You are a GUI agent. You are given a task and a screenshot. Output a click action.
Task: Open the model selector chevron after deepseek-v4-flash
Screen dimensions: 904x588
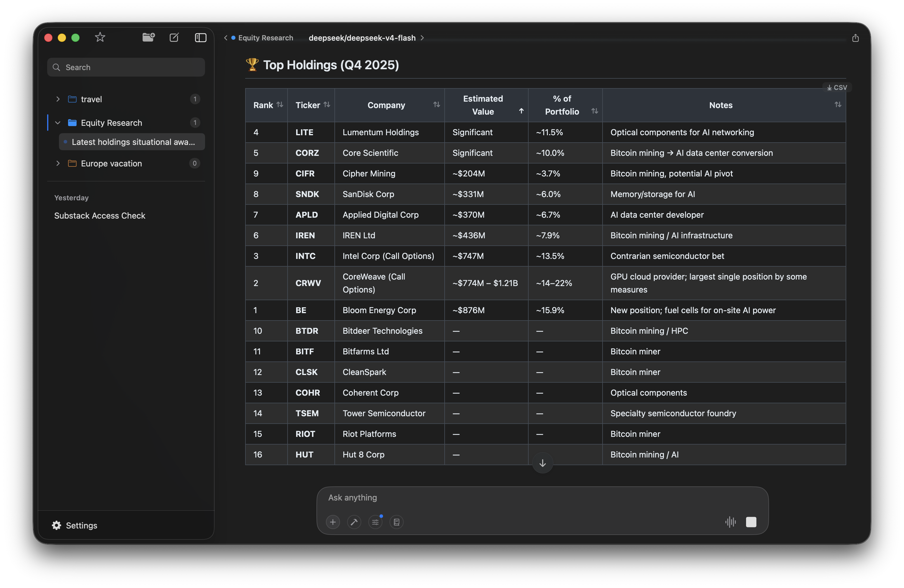[422, 38]
